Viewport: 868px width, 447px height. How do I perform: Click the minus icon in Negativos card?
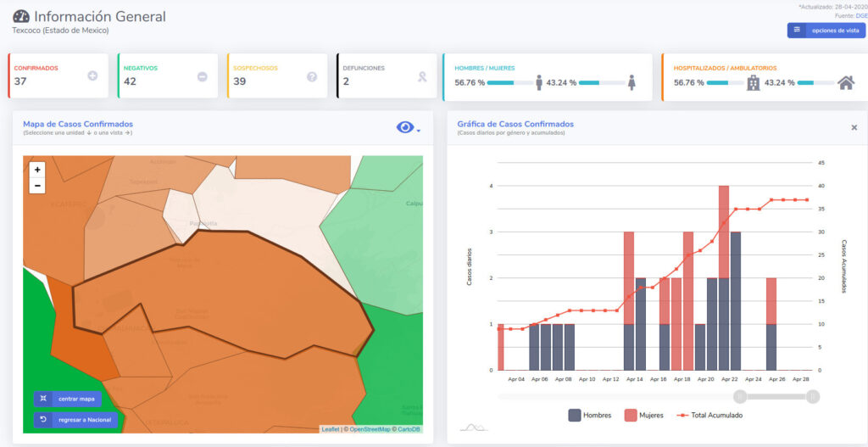pyautogui.click(x=202, y=76)
